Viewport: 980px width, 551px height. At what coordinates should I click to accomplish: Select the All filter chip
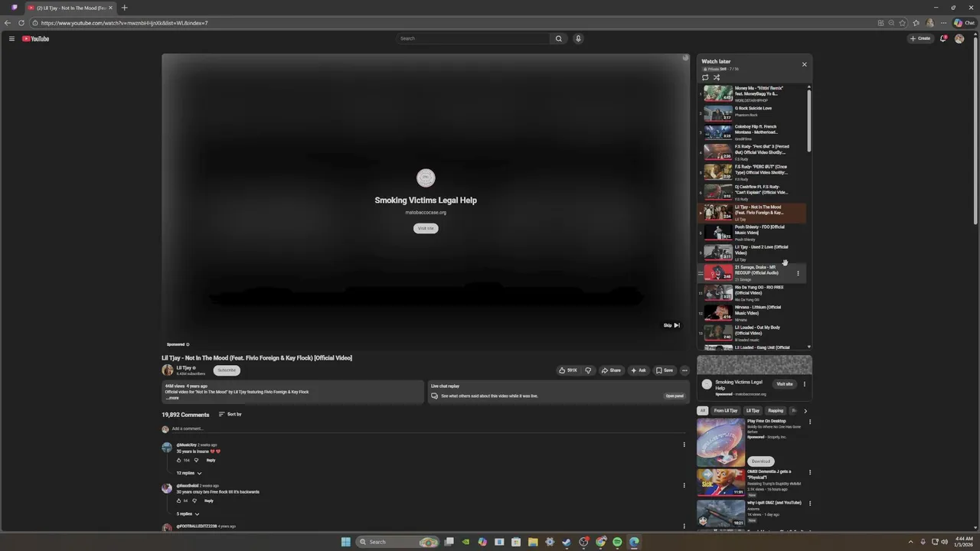click(702, 411)
